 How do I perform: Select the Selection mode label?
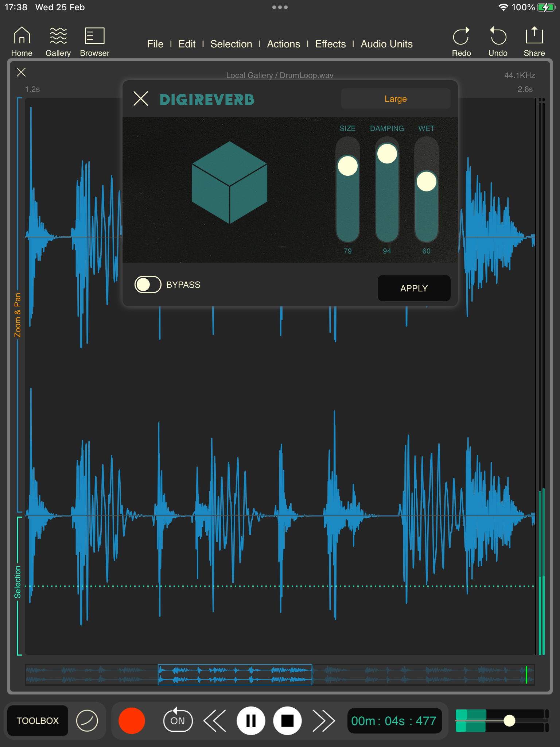pyautogui.click(x=17, y=582)
